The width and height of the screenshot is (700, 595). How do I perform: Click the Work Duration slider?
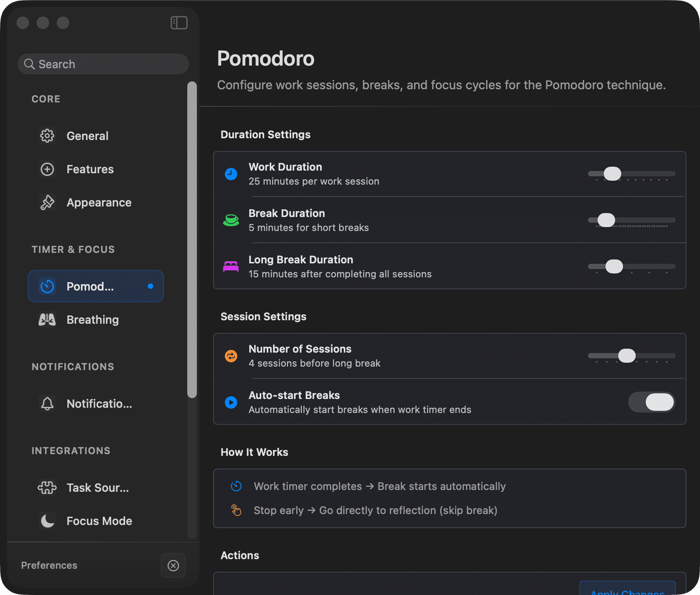tap(632, 174)
